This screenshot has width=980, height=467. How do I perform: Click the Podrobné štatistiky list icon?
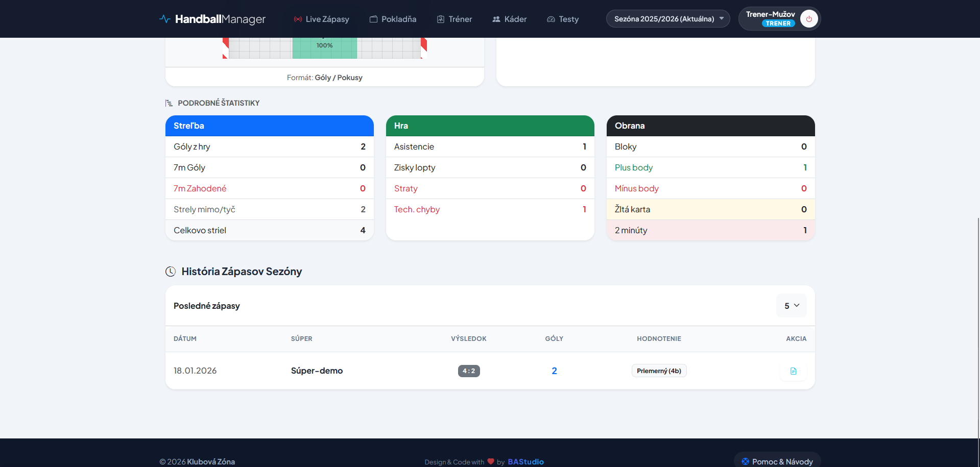click(x=169, y=103)
